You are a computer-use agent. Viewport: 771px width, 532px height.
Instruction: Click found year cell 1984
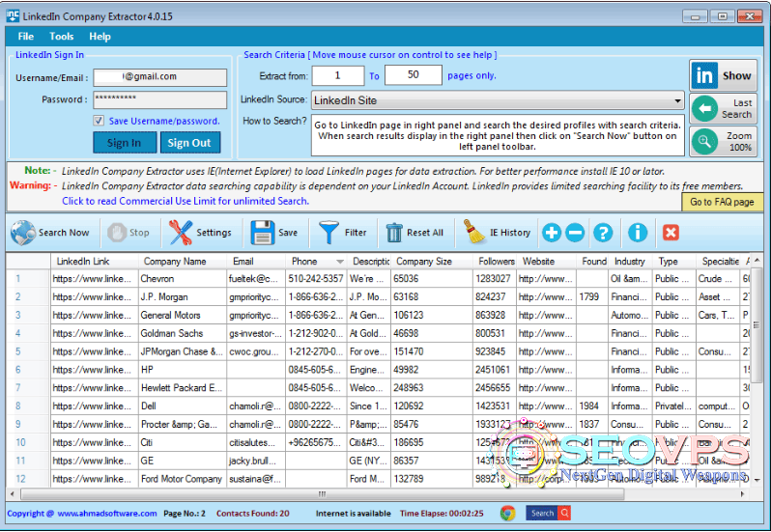[x=592, y=406]
